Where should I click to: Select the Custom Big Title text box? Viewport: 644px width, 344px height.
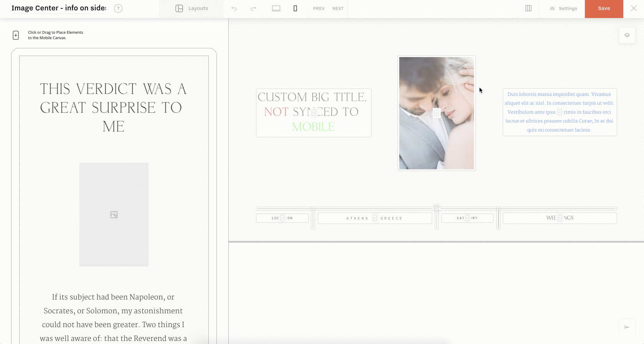(314, 113)
